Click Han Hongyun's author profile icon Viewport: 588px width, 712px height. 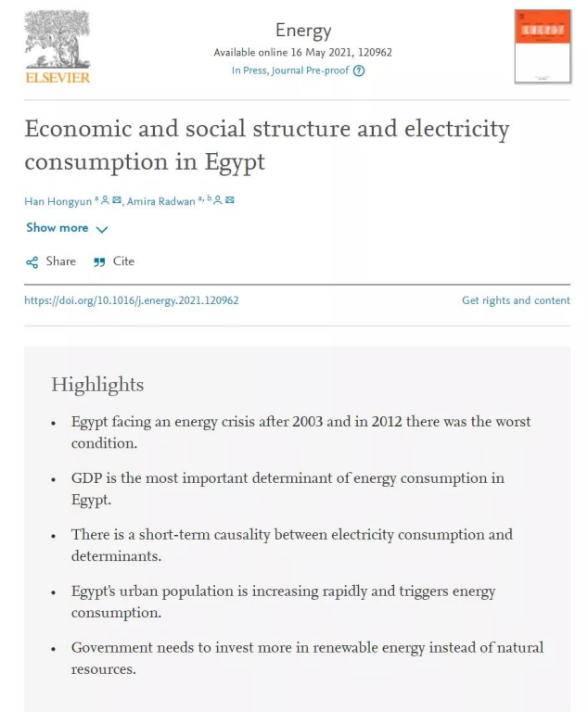pos(106,200)
